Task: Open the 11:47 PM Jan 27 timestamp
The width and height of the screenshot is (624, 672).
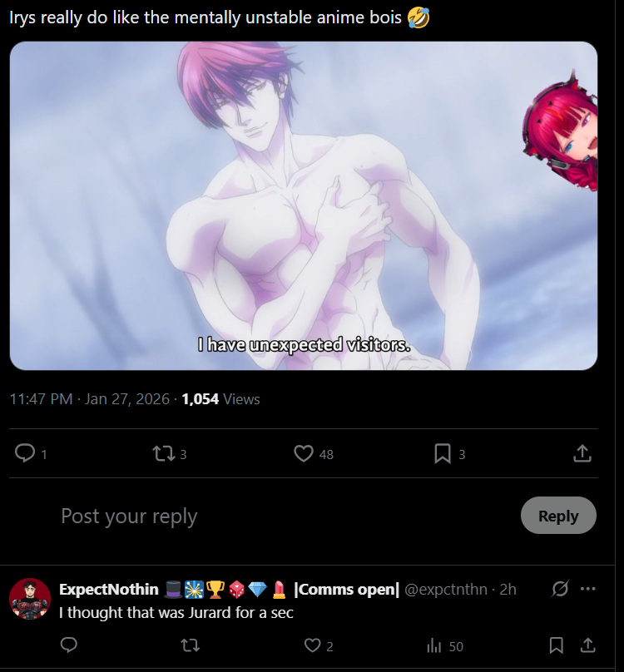Action: 90,399
